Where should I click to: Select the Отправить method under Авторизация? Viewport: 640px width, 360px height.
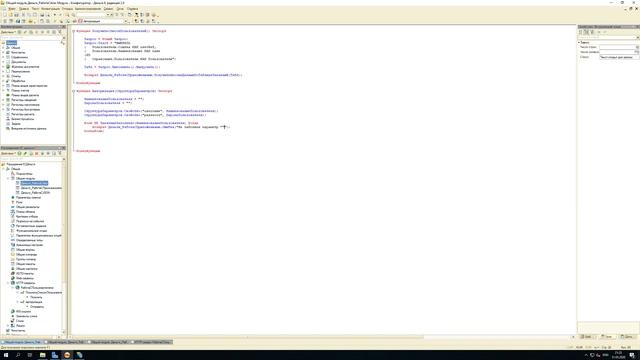37,307
